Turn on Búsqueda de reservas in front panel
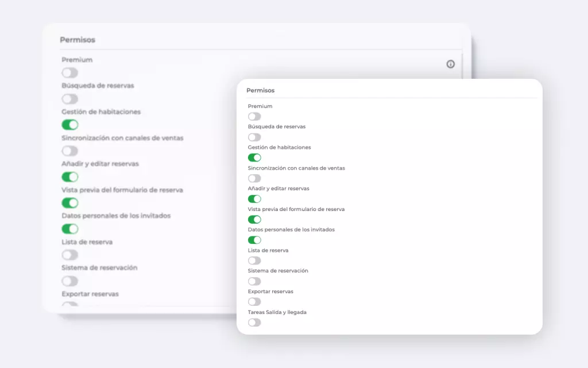The height and width of the screenshot is (368, 588). [x=254, y=137]
